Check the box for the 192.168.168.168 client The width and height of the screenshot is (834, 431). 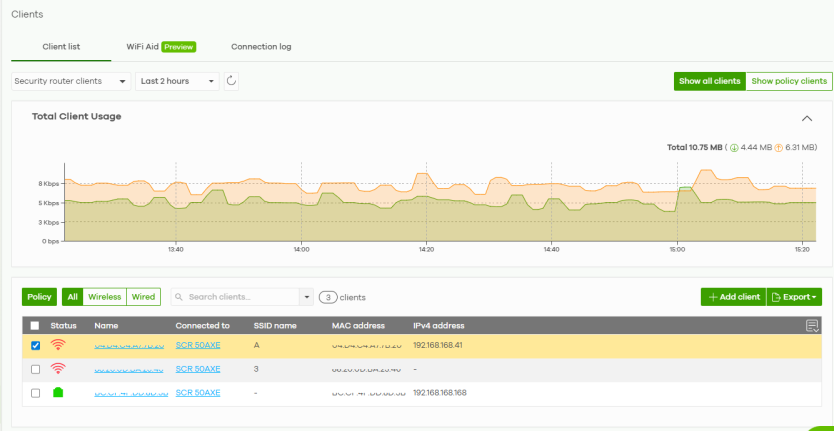tap(35, 393)
